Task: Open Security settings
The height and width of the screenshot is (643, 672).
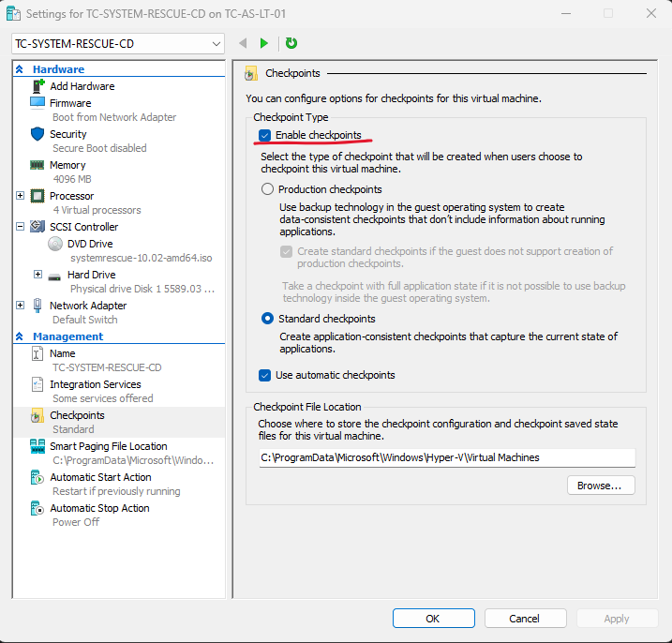Action: [68, 134]
